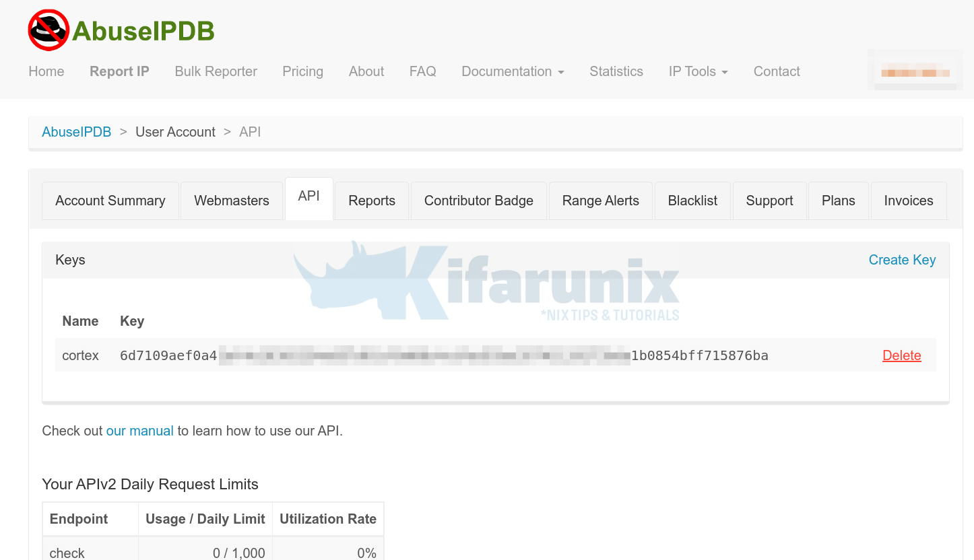
Task: Open the Blacklist tab
Action: pos(693,201)
